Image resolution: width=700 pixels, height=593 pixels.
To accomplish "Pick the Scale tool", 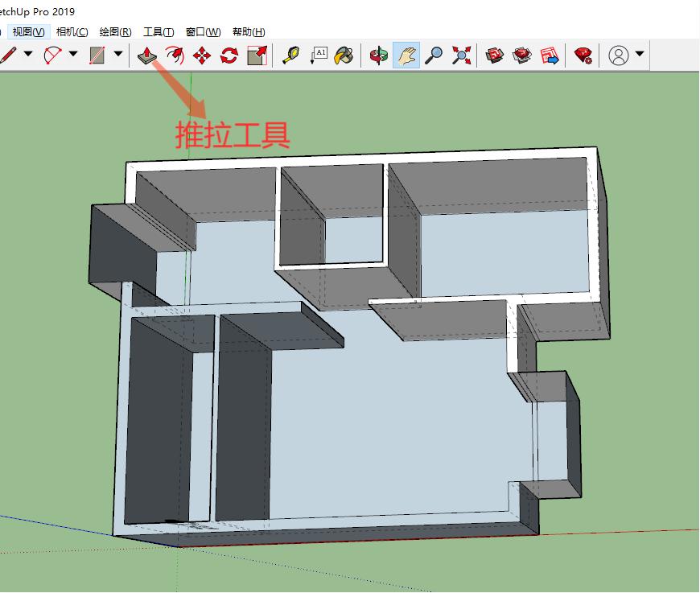I will (x=256, y=56).
